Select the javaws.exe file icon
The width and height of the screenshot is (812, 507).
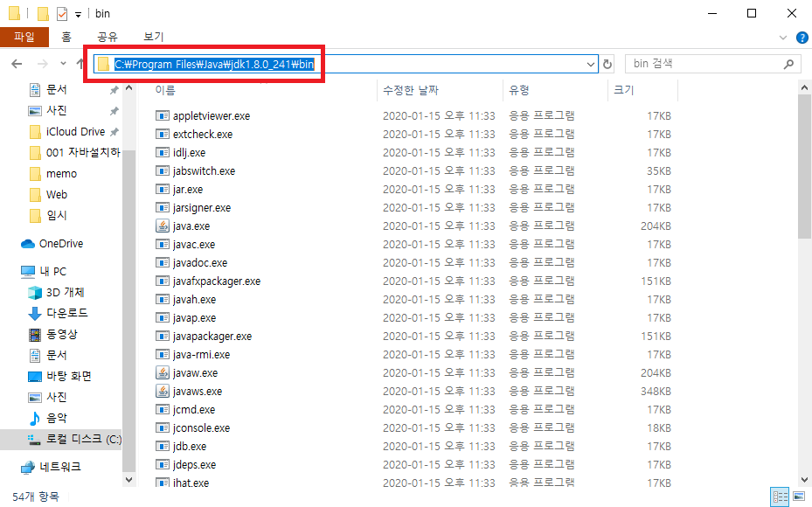point(163,391)
